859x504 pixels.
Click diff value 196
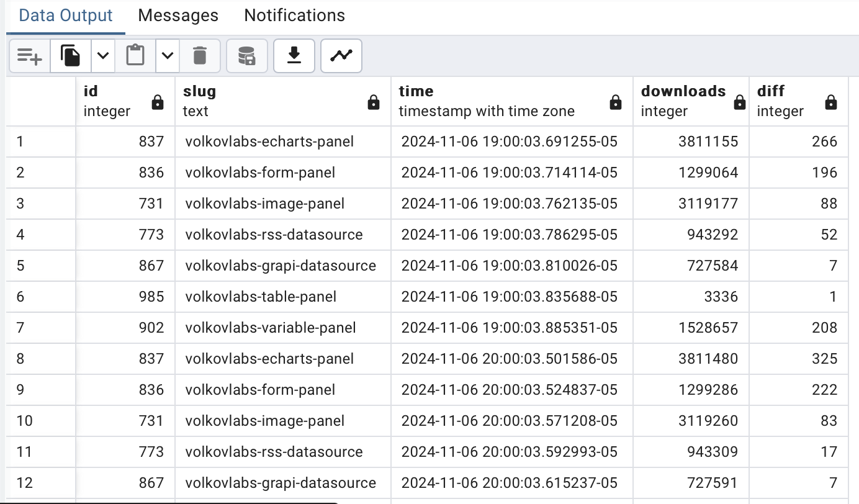pos(798,173)
